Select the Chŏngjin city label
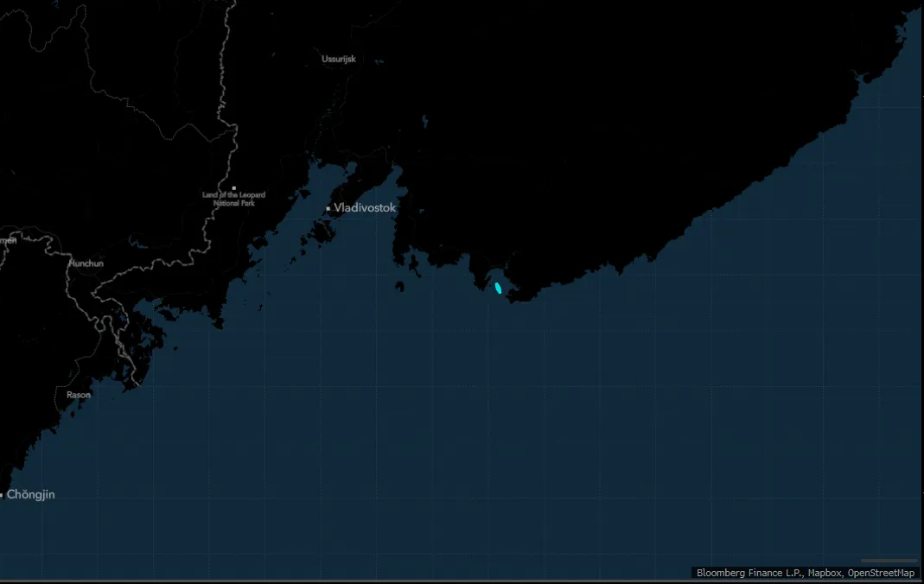924x584 pixels. 30,494
